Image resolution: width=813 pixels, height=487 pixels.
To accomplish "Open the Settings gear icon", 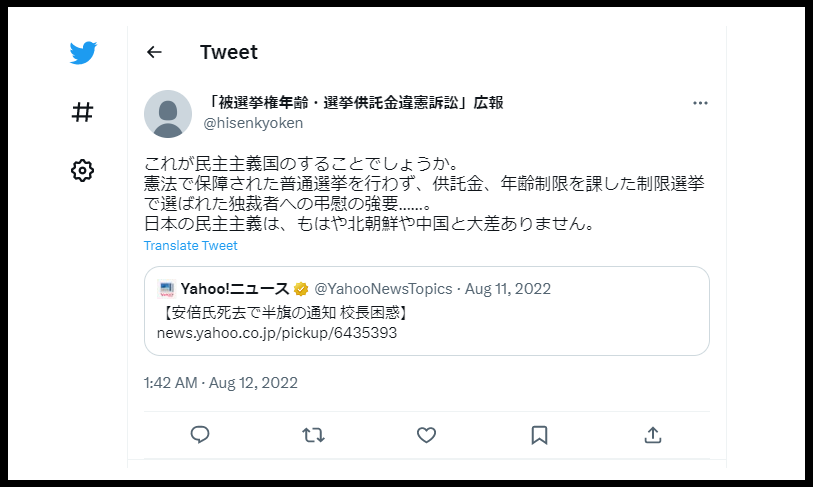I will 82,171.
